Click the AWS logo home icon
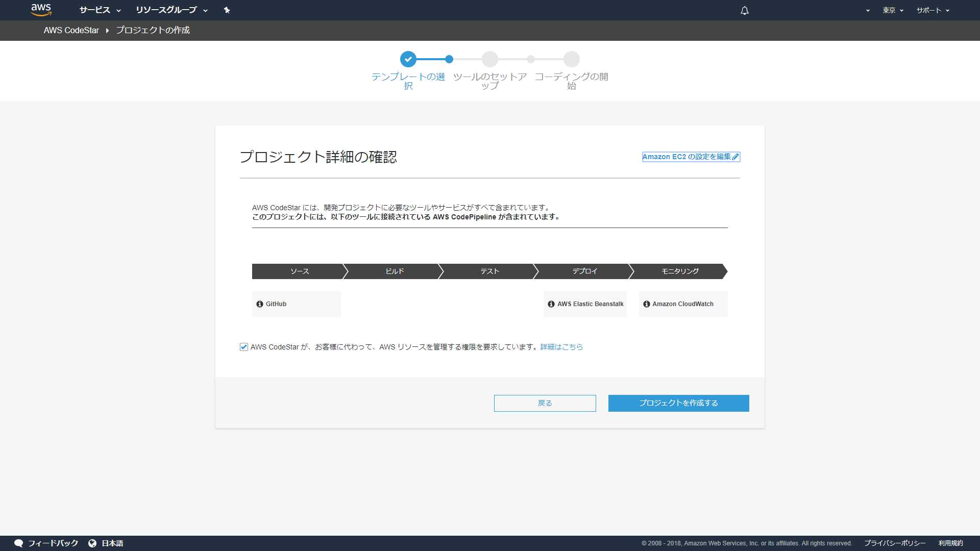Screen dimensions: 980x551 (41, 10)
